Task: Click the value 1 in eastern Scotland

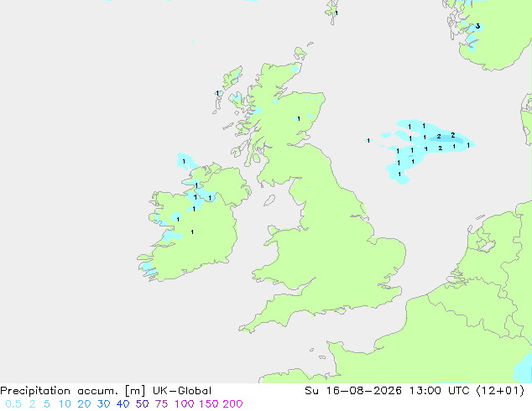Action: click(299, 119)
